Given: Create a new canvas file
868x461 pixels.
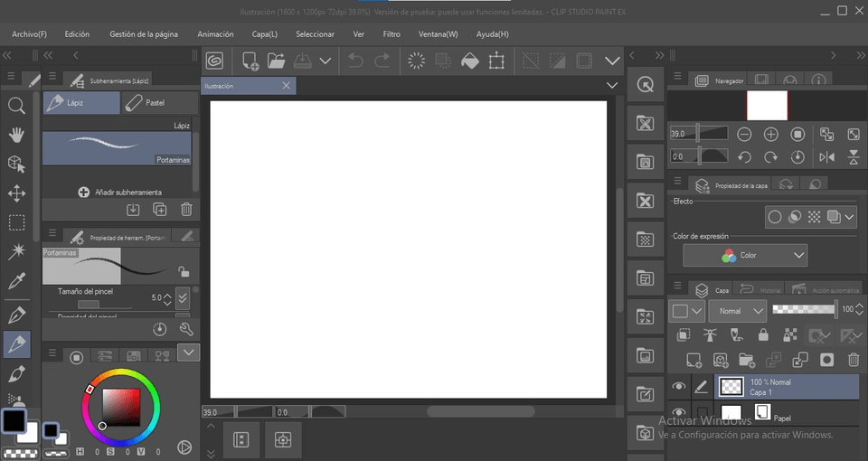Looking at the screenshot, I should tap(250, 61).
